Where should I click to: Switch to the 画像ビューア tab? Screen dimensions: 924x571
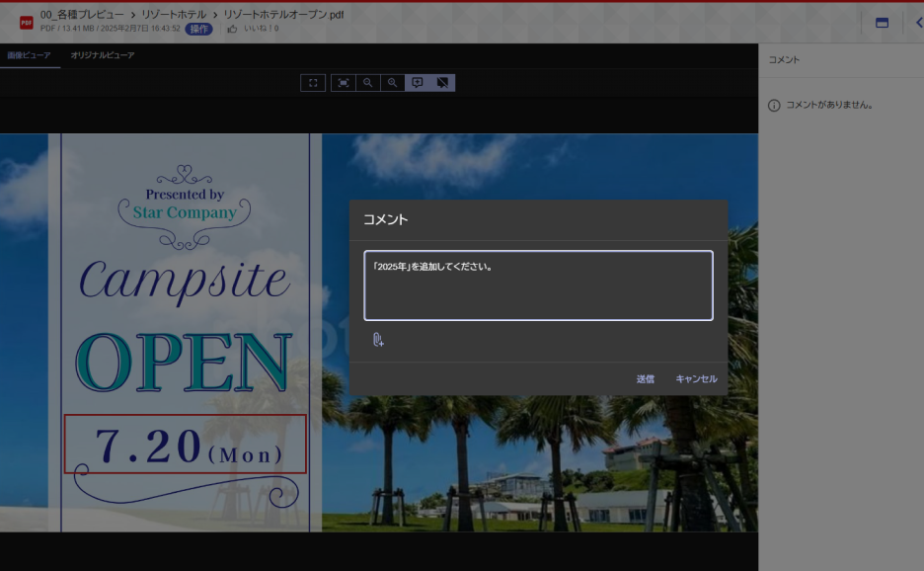[x=29, y=55]
